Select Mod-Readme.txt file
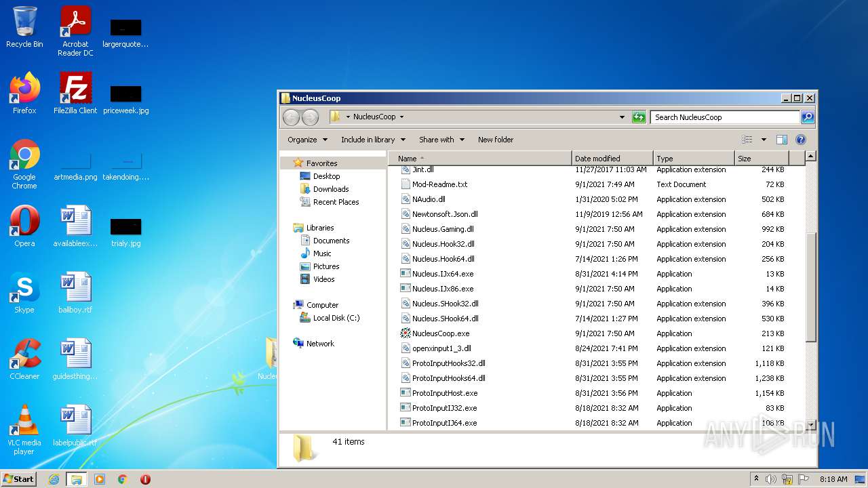 pyautogui.click(x=439, y=184)
